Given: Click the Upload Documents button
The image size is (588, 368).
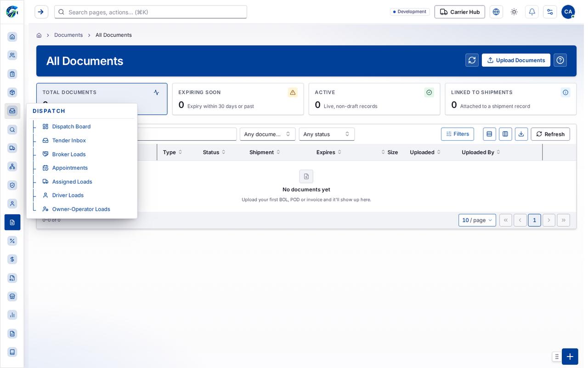Looking at the screenshot, I should tap(516, 60).
